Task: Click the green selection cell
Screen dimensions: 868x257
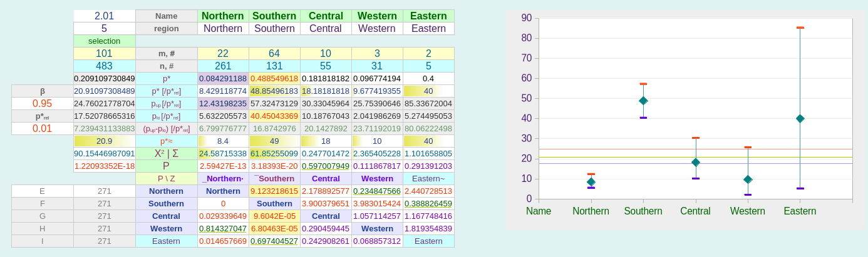Action: (105, 41)
